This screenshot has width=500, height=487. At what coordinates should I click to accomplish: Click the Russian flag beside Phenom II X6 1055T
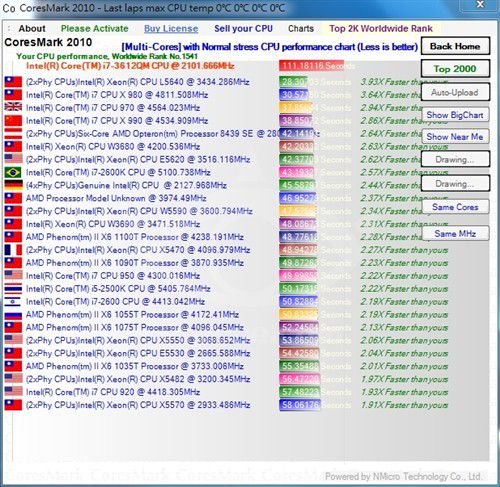[x=13, y=315]
